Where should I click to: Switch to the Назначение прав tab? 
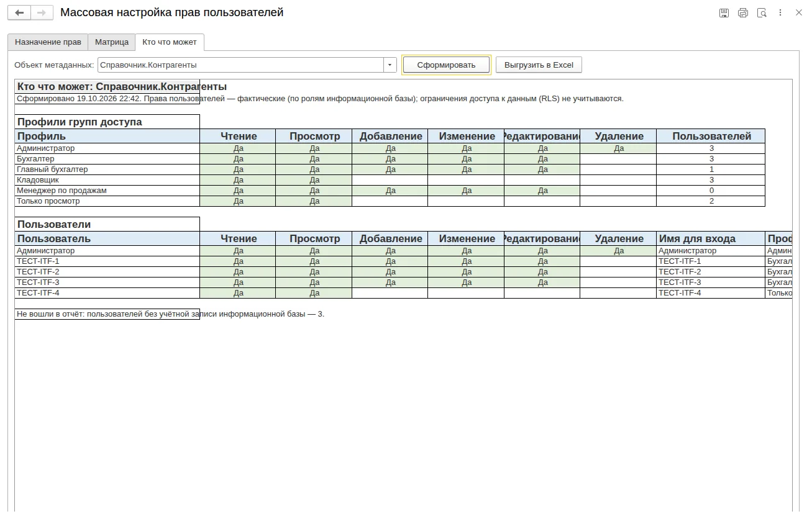pos(48,42)
